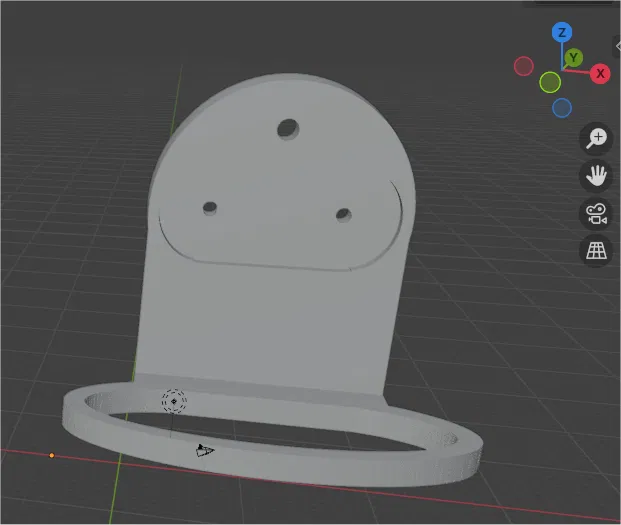Click the blue Z axis gizmo
Screen dimensions: 621x525
click(562, 32)
